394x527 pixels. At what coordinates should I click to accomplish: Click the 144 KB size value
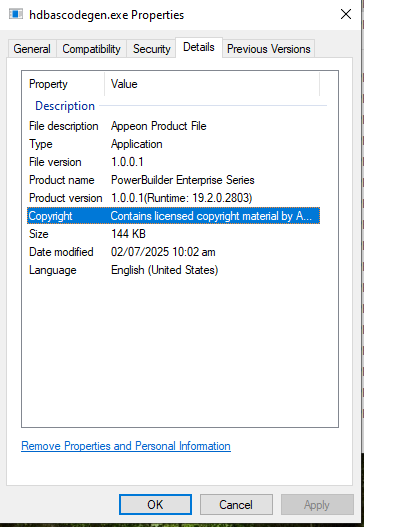point(128,234)
